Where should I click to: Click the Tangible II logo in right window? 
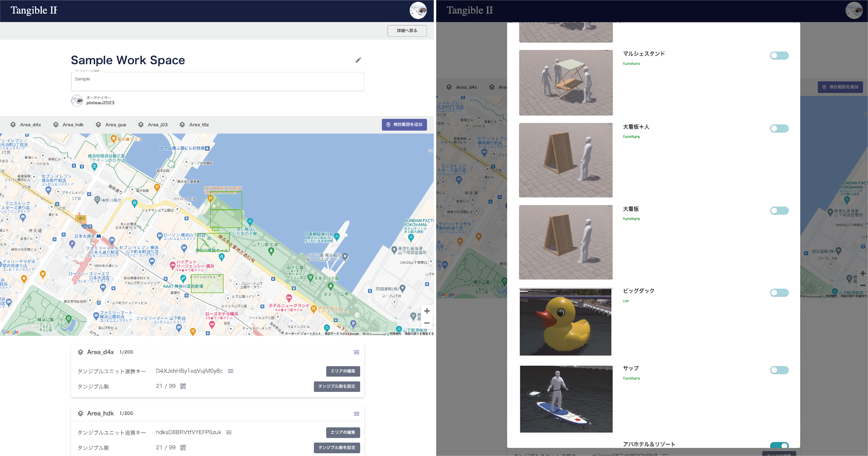(470, 10)
